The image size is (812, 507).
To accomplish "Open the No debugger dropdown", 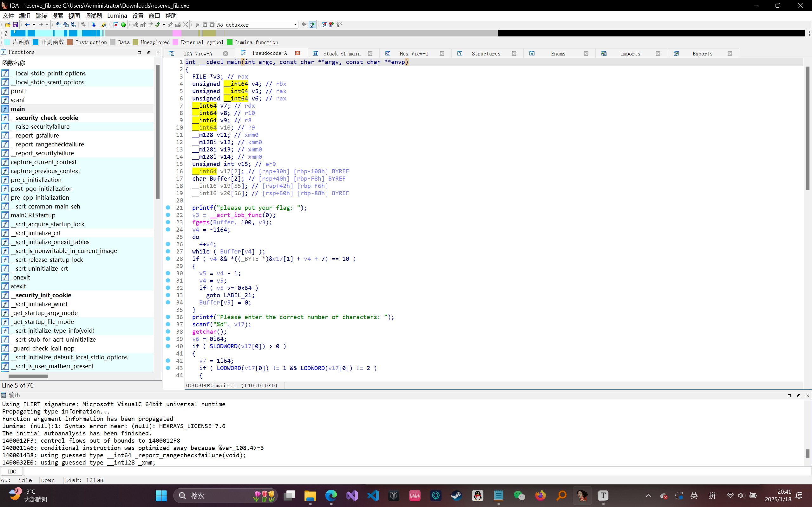I will coord(295,25).
